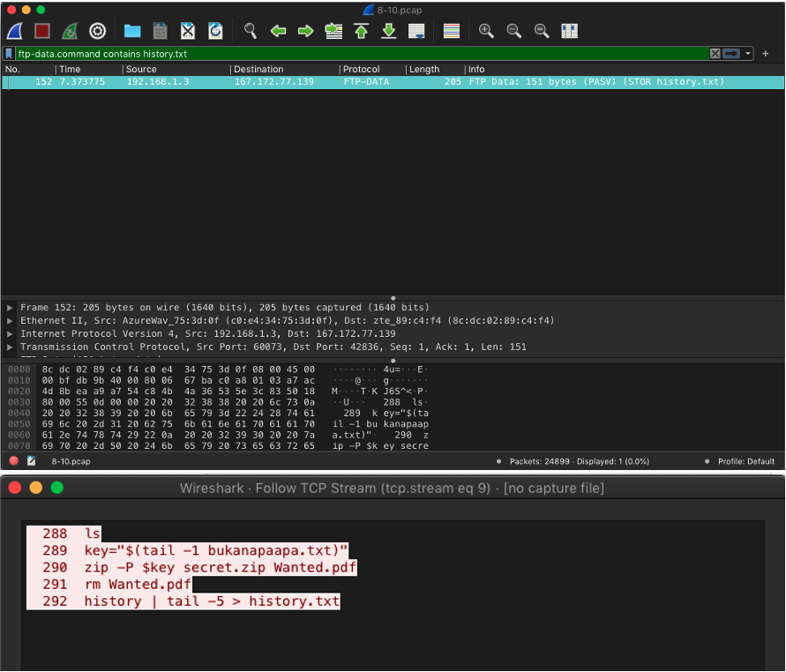Open the display filter history dropdown
Viewport: 786px width, 672px height.
(x=746, y=53)
